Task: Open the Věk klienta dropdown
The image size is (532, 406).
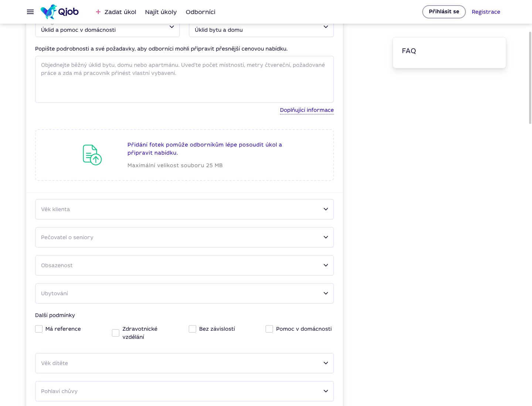Action: click(184, 209)
